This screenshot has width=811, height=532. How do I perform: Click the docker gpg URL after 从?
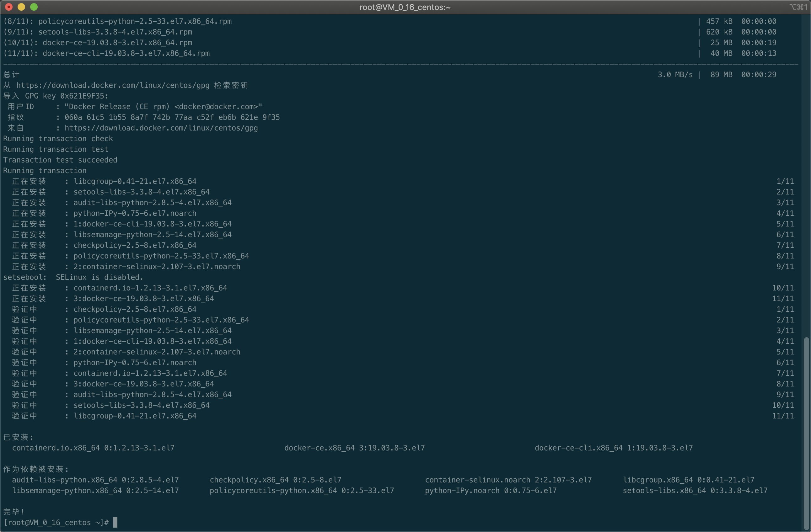pos(112,85)
